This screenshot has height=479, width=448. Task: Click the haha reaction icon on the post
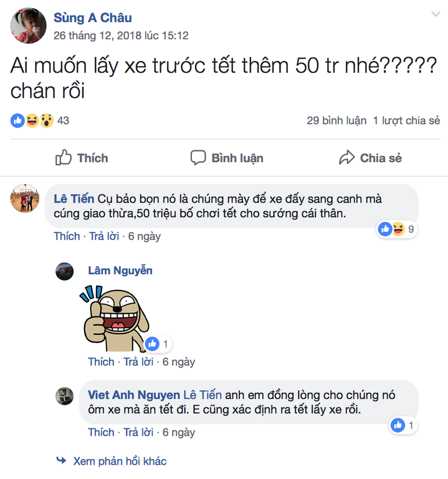click(32, 120)
